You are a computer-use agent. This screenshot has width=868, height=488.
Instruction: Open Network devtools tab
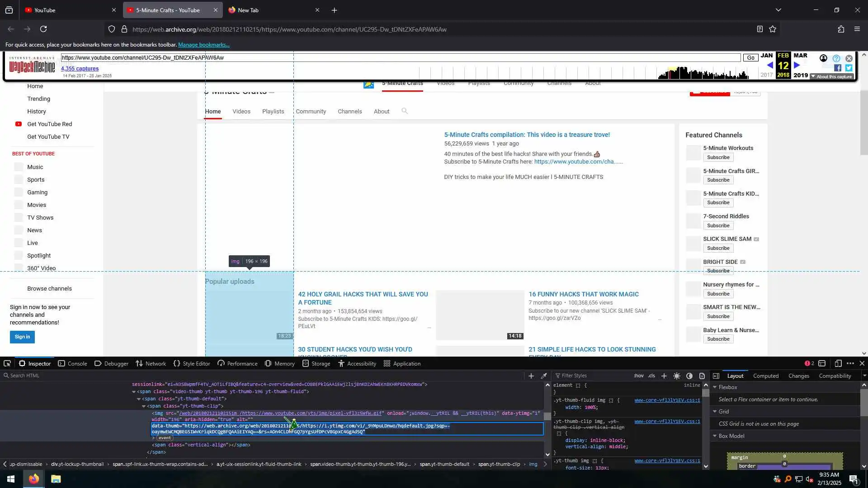151,363
